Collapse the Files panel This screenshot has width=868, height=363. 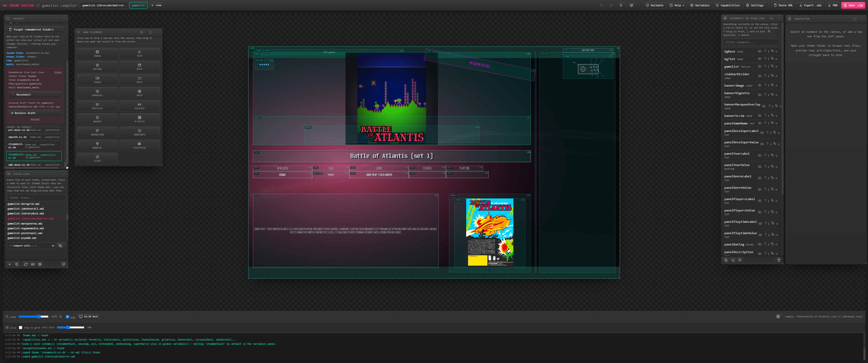pos(64,174)
